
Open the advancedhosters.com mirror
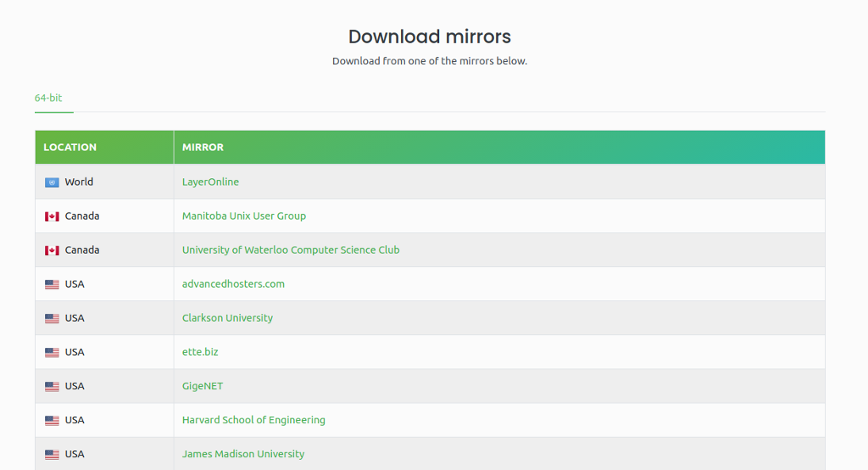(x=233, y=283)
